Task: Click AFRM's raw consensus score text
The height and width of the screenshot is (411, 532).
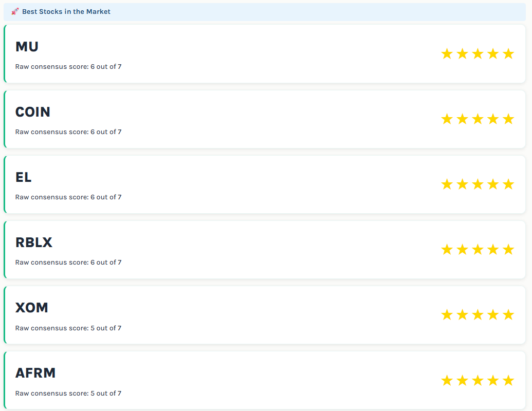Action: tap(68, 393)
